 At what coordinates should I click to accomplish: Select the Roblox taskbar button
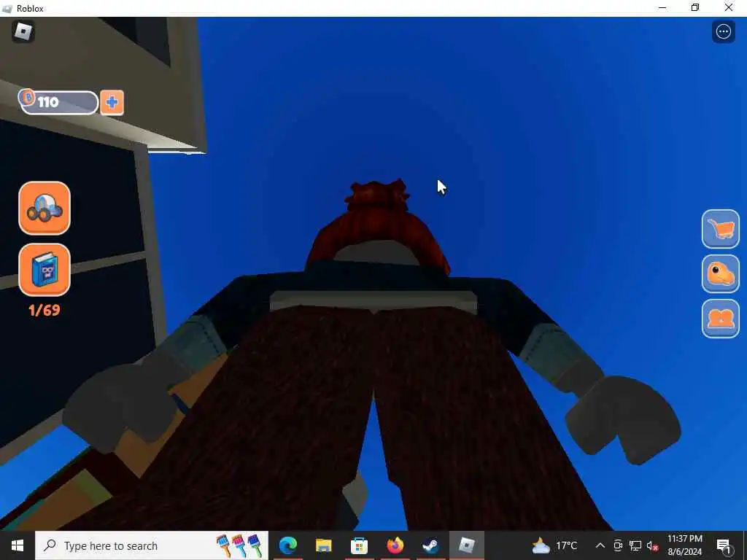[x=466, y=545]
